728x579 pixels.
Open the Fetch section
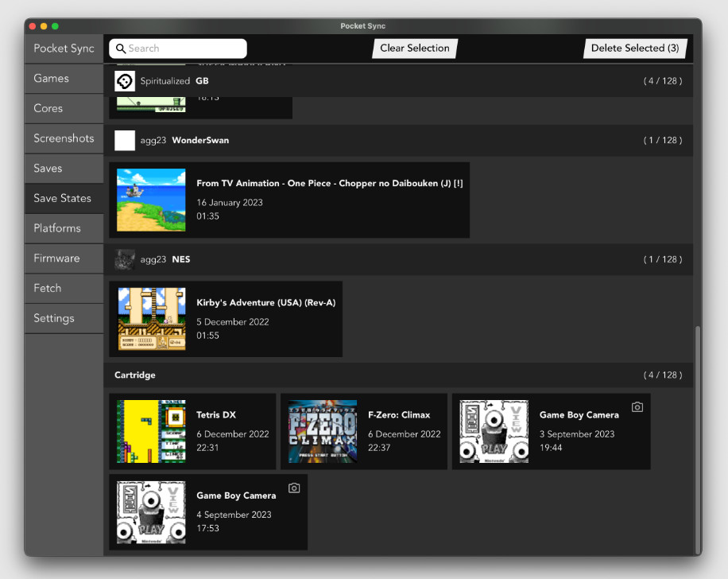click(x=64, y=288)
